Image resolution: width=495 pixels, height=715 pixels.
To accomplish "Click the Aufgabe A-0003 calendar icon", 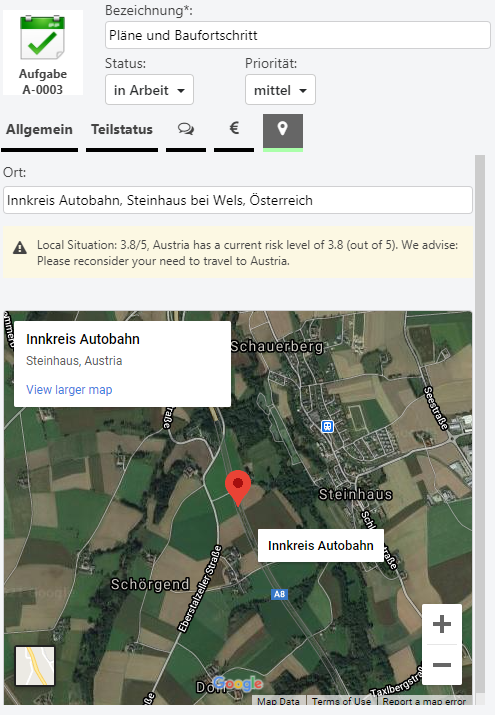I will click(42, 37).
